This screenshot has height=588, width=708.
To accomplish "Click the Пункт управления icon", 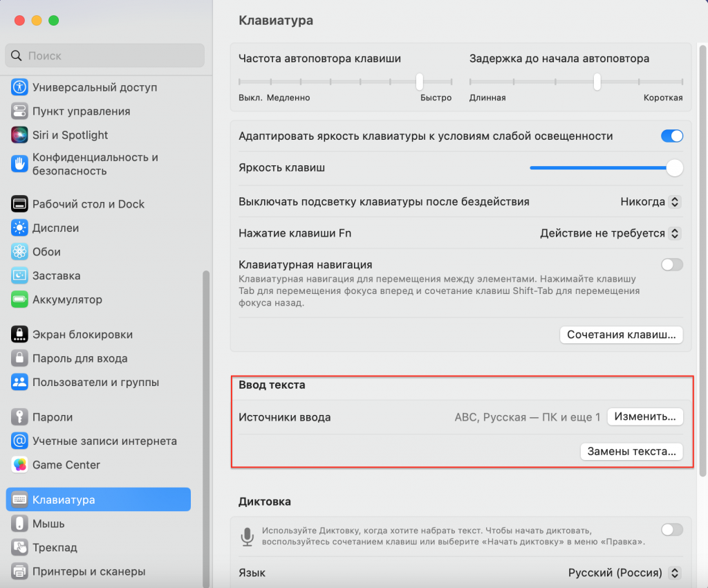I will 19,111.
